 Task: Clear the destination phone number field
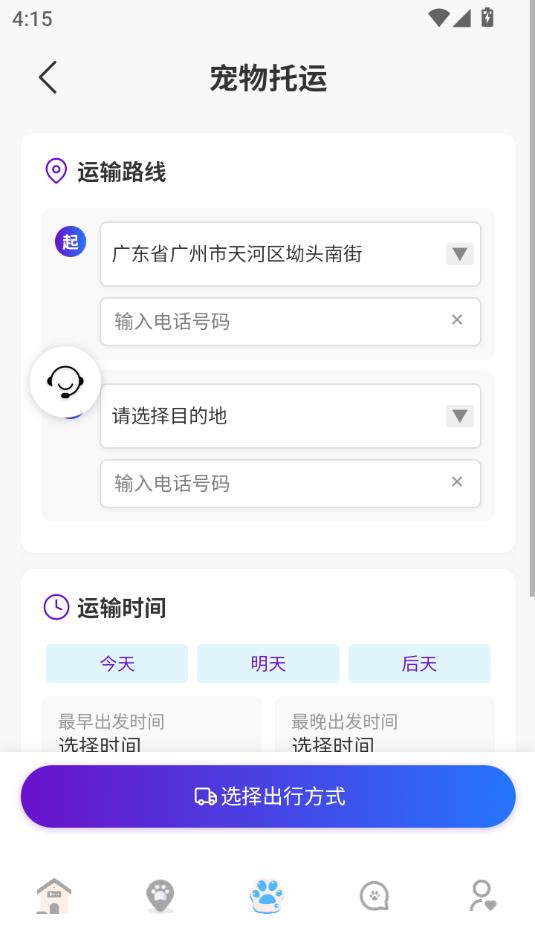click(457, 482)
